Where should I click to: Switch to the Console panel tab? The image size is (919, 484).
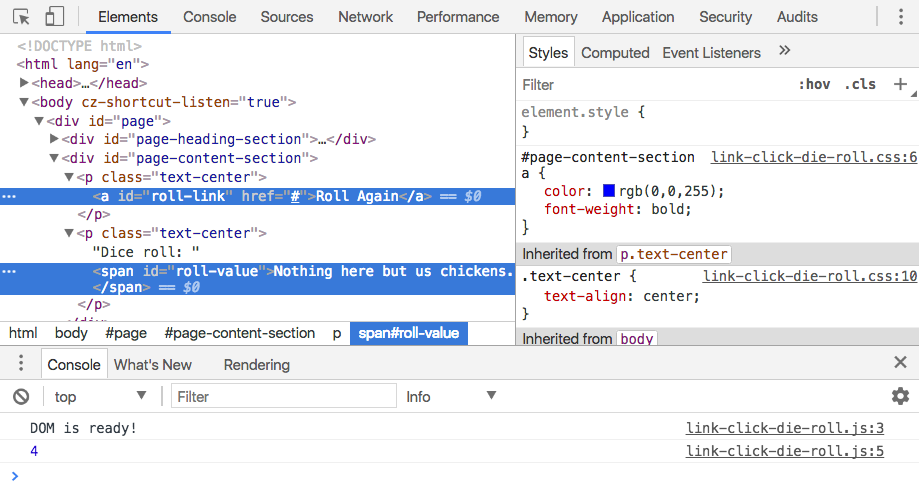[209, 17]
